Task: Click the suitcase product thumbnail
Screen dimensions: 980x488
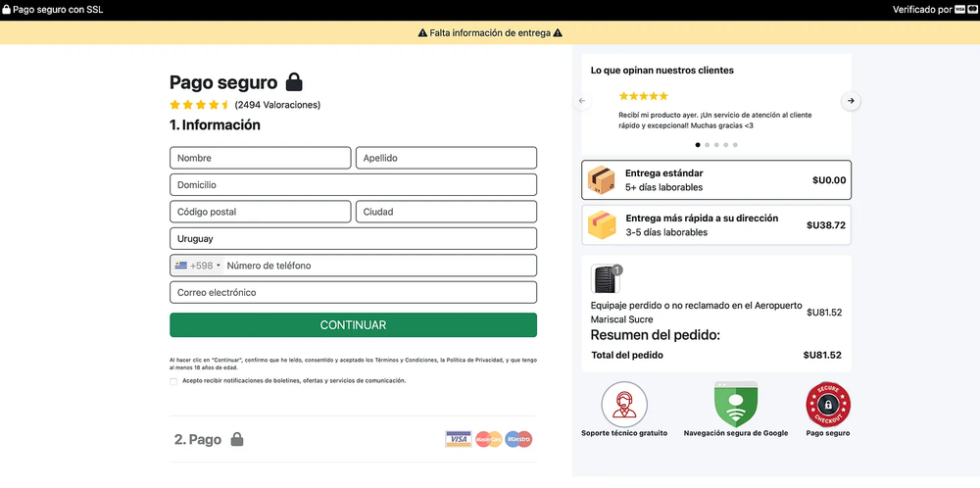Action: click(605, 278)
